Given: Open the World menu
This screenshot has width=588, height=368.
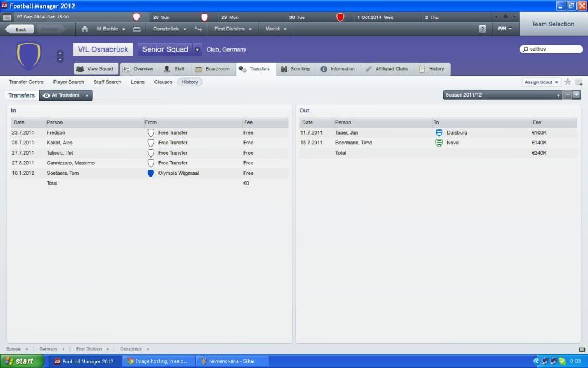Looking at the screenshot, I should 276,29.
